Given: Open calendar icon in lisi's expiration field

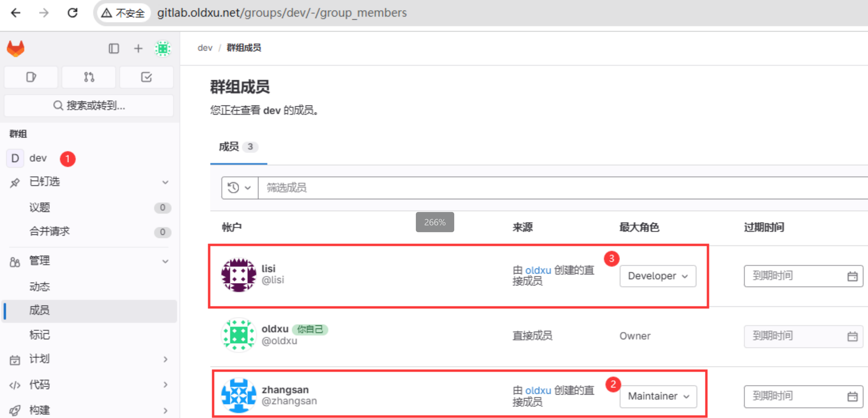Looking at the screenshot, I should click(x=852, y=276).
